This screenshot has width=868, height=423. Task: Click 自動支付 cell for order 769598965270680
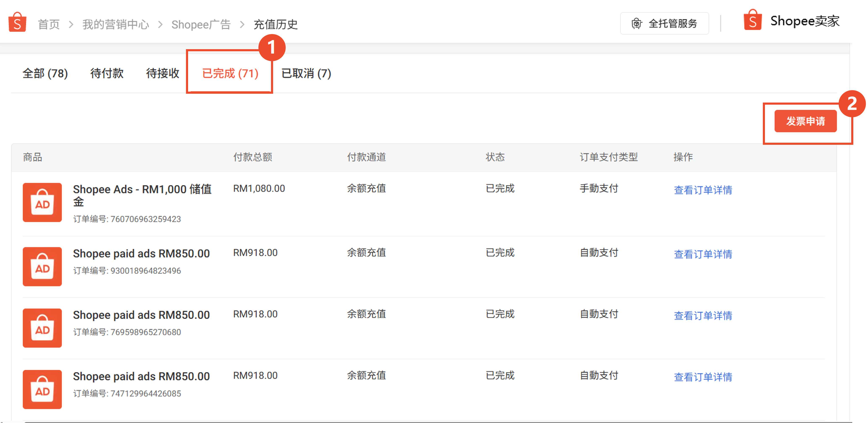point(599,314)
